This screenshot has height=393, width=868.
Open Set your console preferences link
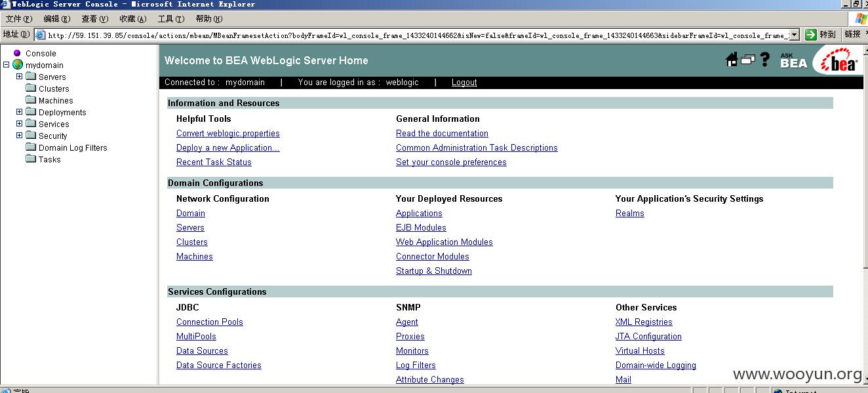[451, 162]
